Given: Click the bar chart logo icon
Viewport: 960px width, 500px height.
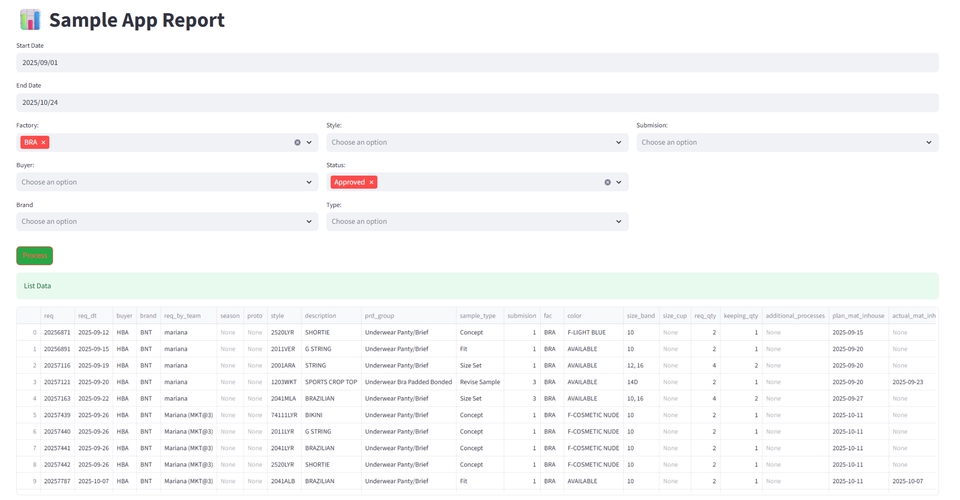Looking at the screenshot, I should [x=30, y=20].
